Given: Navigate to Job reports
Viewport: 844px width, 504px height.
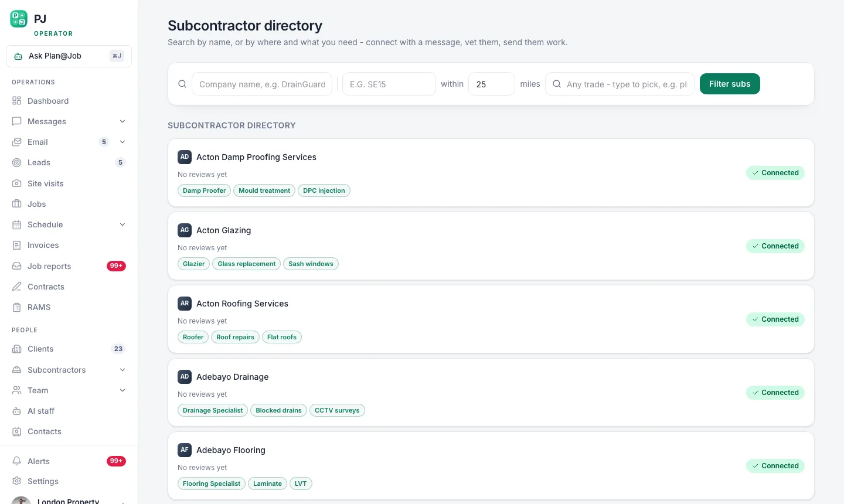Looking at the screenshot, I should pos(69,266).
